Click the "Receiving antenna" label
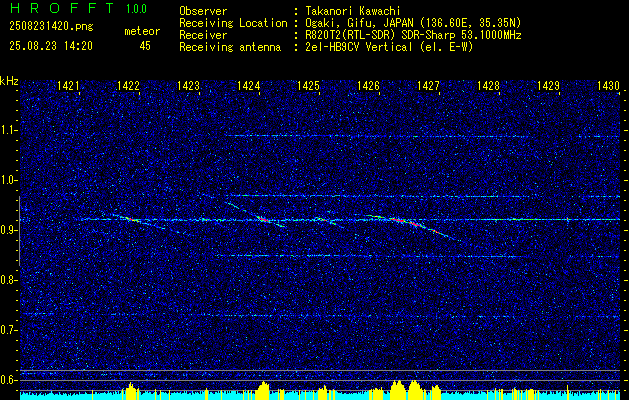This screenshot has height=400, width=629. click(230, 47)
